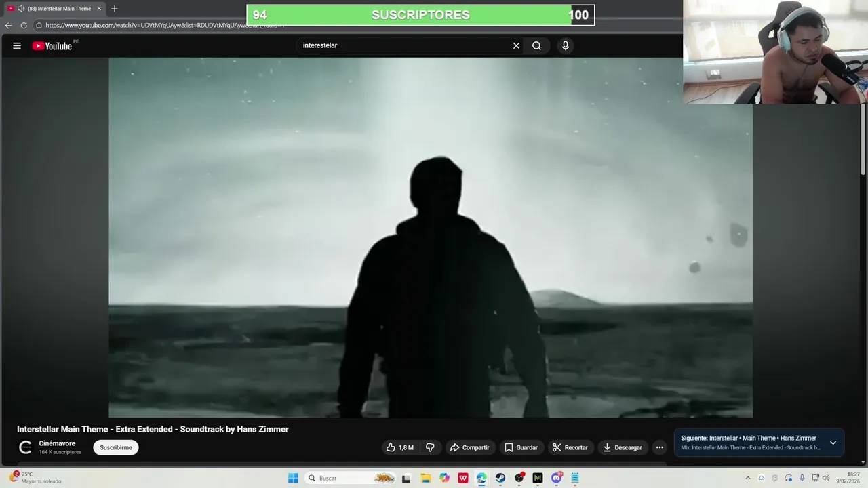868x488 pixels.
Task: Open a new browser tab
Action: click(114, 9)
